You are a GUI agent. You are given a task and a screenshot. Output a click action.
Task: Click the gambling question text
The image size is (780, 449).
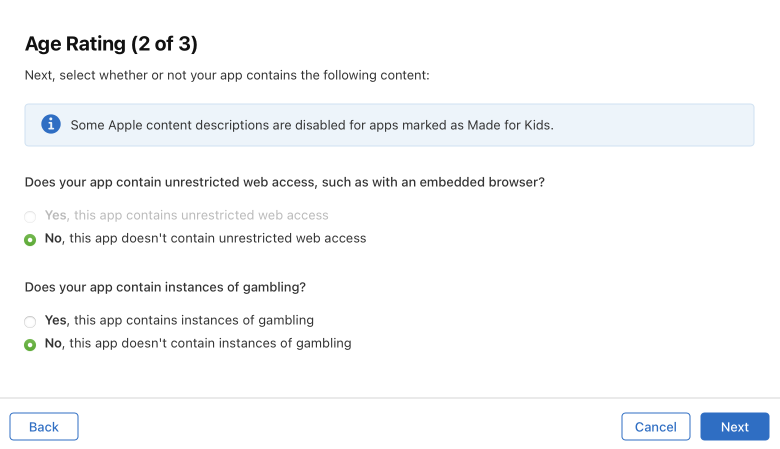(x=165, y=287)
